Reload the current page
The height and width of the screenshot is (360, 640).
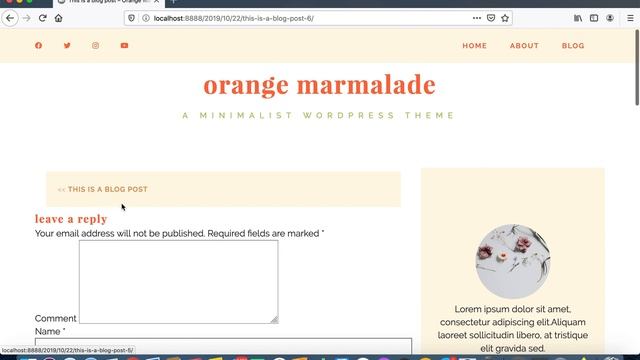tap(42, 18)
